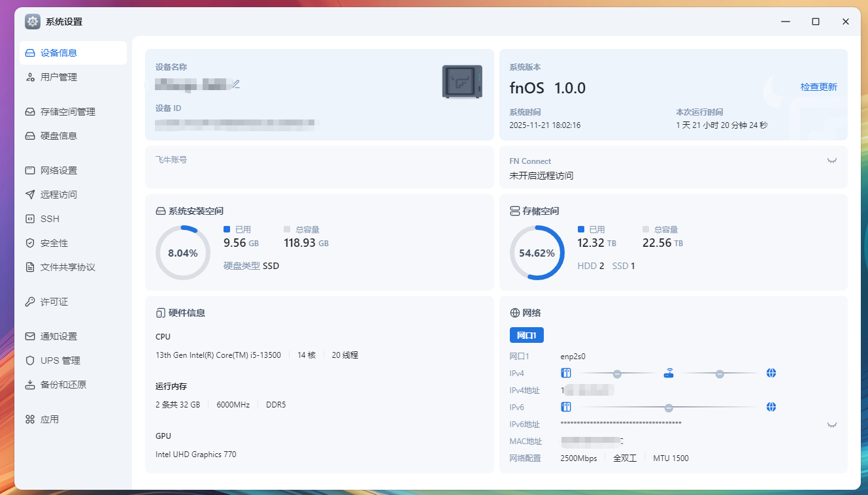Click the device icon in IPv6 row
This screenshot has height=495, width=868.
[566, 407]
